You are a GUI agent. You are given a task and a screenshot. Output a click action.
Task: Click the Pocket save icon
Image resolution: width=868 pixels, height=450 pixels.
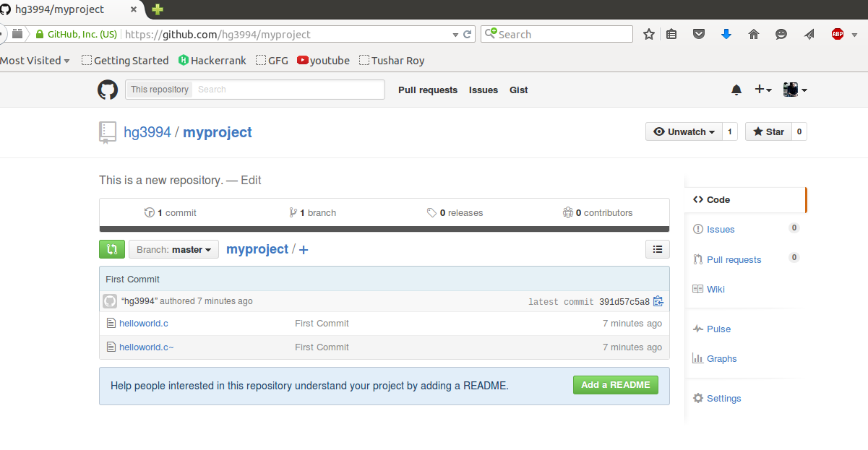[x=699, y=34]
